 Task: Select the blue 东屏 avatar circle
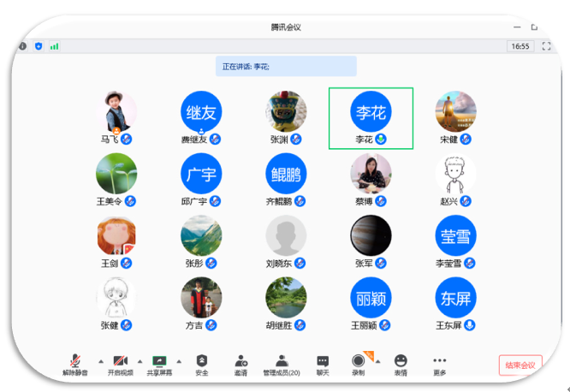coord(456,298)
